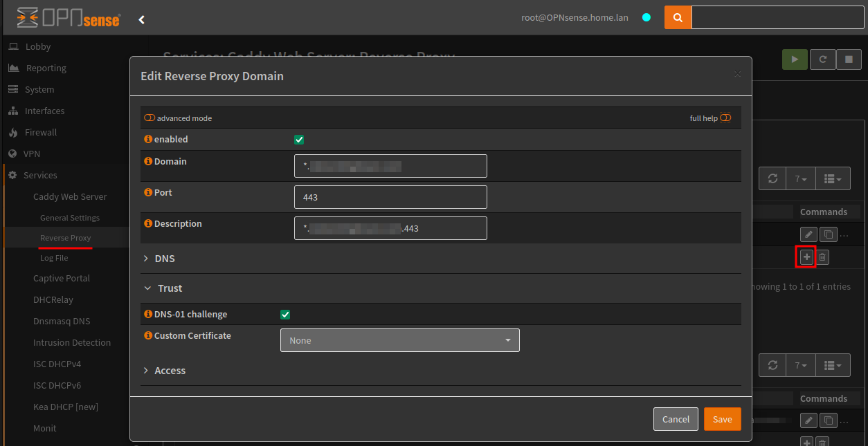The width and height of the screenshot is (868, 446).
Task: Click the info icon beside Port
Action: click(x=147, y=192)
